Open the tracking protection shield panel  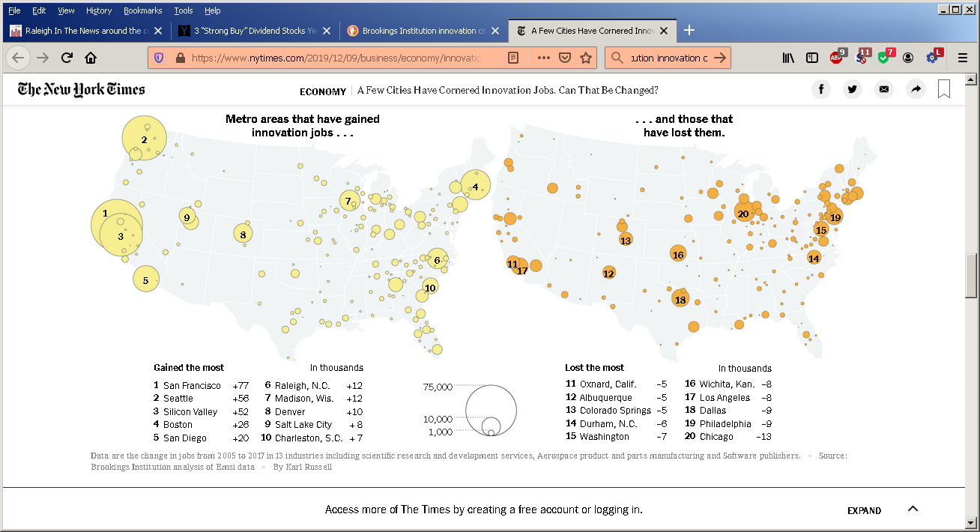click(x=159, y=58)
